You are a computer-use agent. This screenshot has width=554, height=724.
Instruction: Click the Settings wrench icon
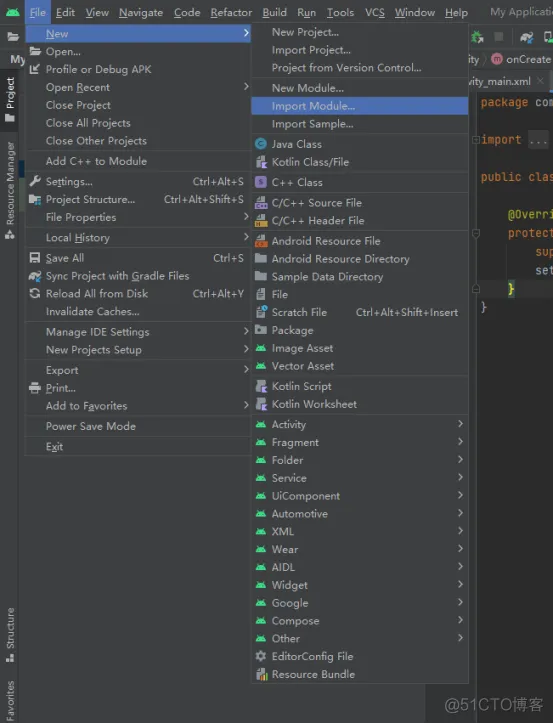point(35,181)
